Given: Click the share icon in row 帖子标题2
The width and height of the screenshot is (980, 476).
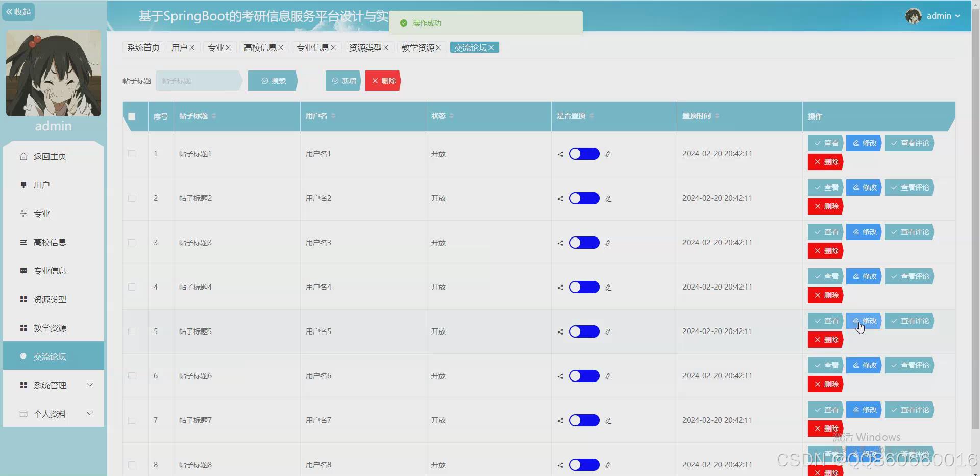Looking at the screenshot, I should click(560, 199).
